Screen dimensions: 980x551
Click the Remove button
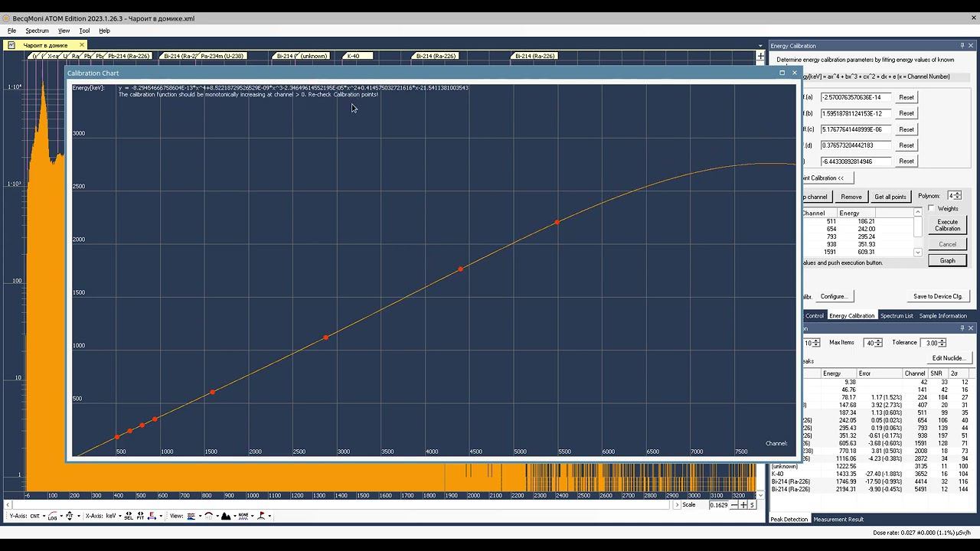pos(851,197)
